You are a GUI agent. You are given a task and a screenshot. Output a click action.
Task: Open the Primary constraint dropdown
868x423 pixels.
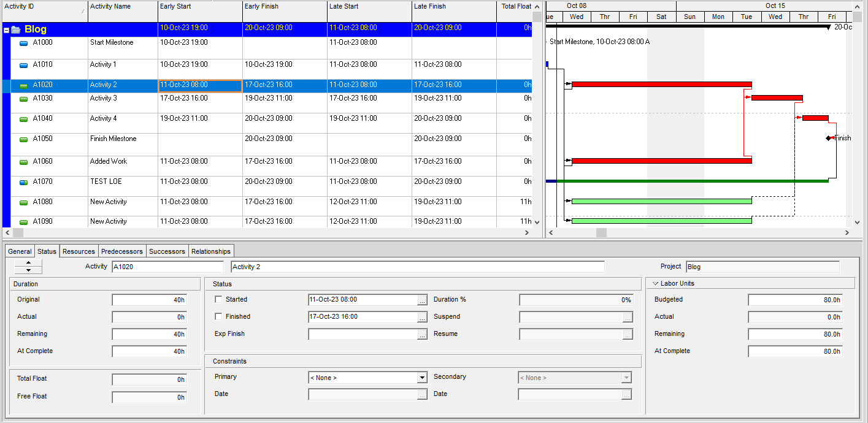(x=421, y=378)
